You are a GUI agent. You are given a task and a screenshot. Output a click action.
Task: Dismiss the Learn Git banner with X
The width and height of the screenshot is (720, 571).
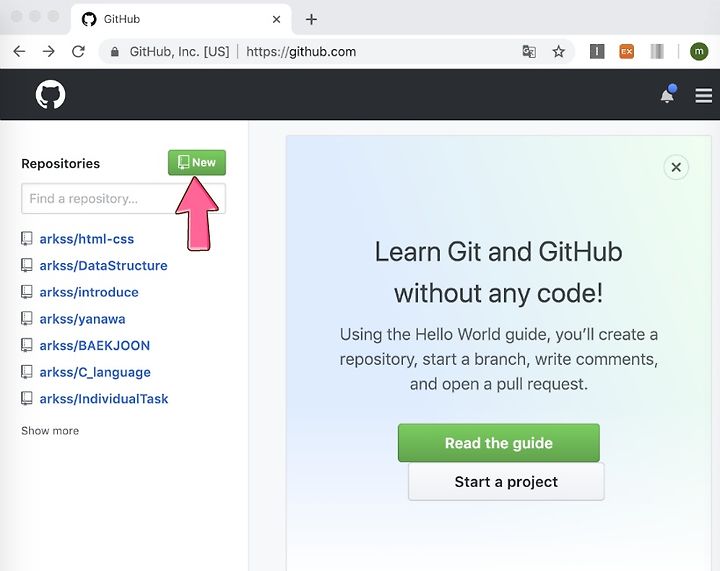[676, 167]
